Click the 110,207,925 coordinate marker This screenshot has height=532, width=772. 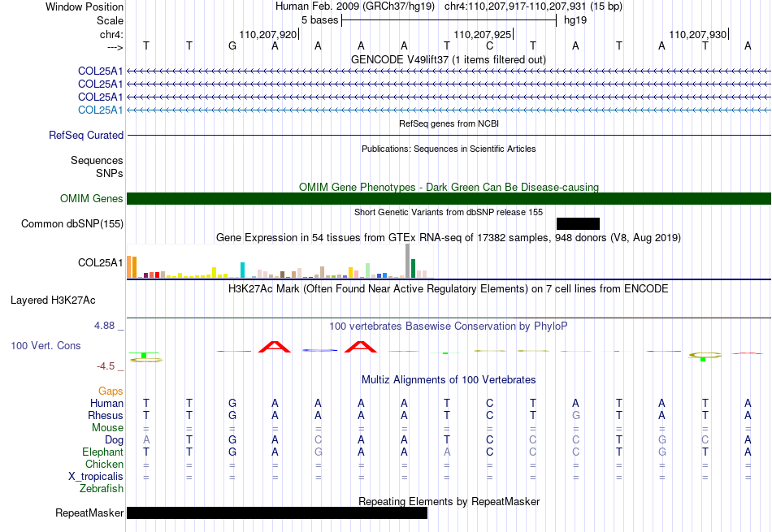pyautogui.click(x=483, y=34)
